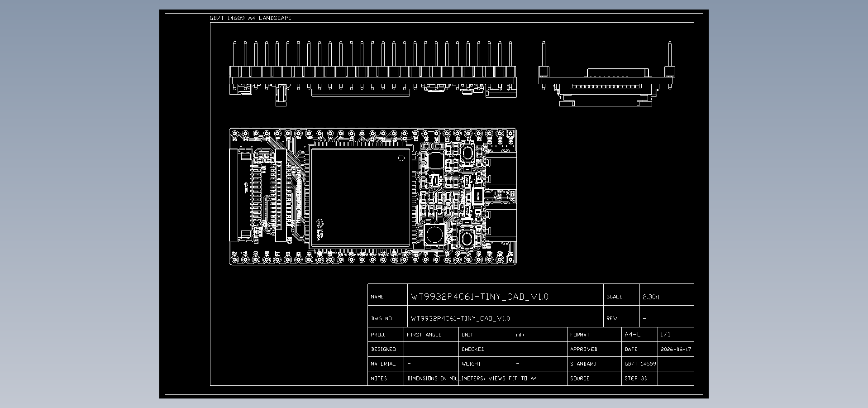The width and height of the screenshot is (868, 408).
Task: Select the SCALE label
Action: tap(615, 297)
